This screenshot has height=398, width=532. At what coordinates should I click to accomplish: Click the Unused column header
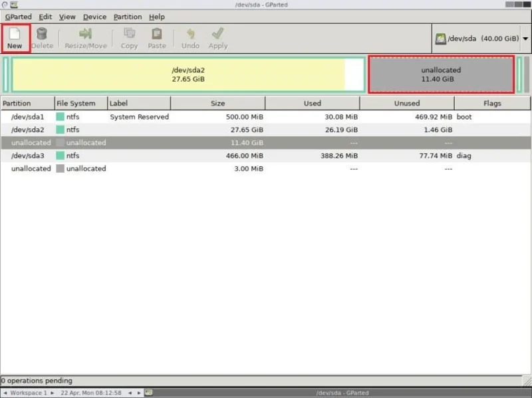tap(407, 104)
